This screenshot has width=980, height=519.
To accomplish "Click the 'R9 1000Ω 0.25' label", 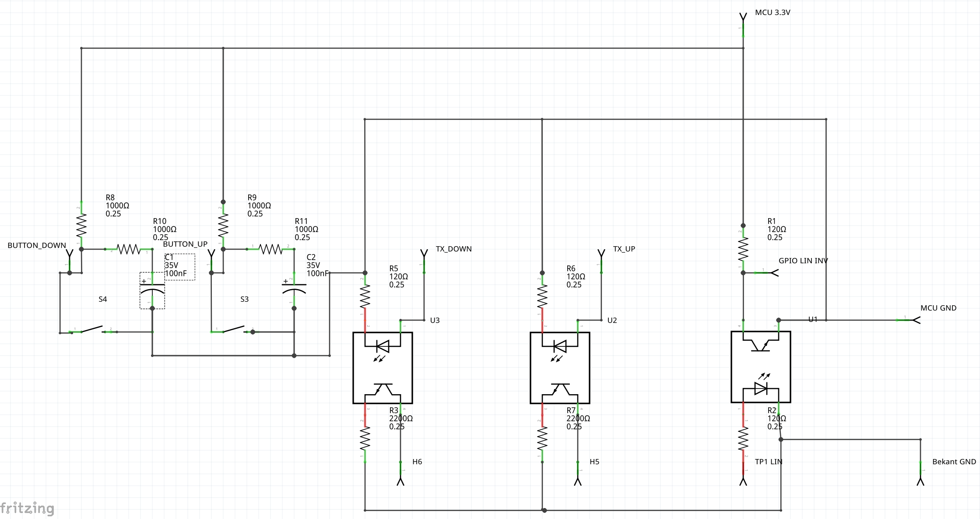I will pyautogui.click(x=259, y=206).
